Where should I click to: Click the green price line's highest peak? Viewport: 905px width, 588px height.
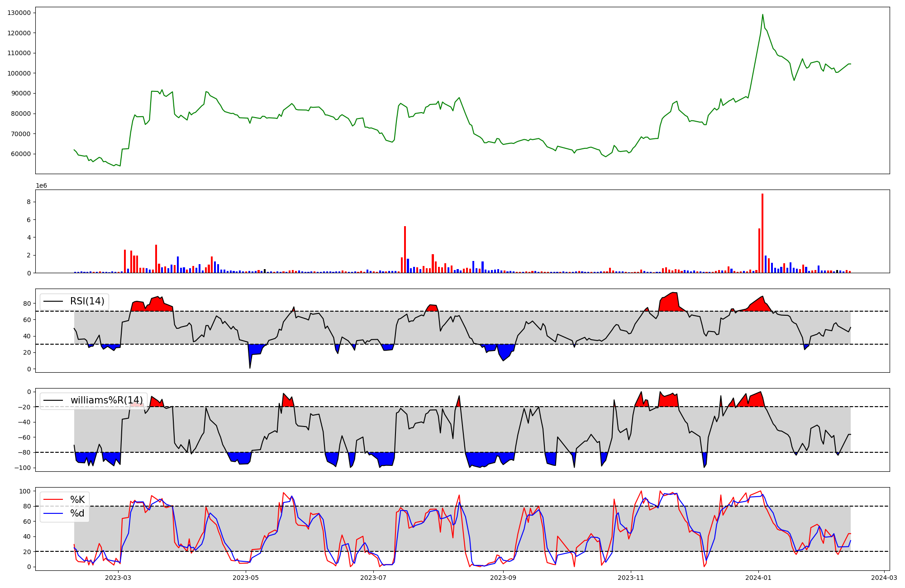click(x=762, y=14)
